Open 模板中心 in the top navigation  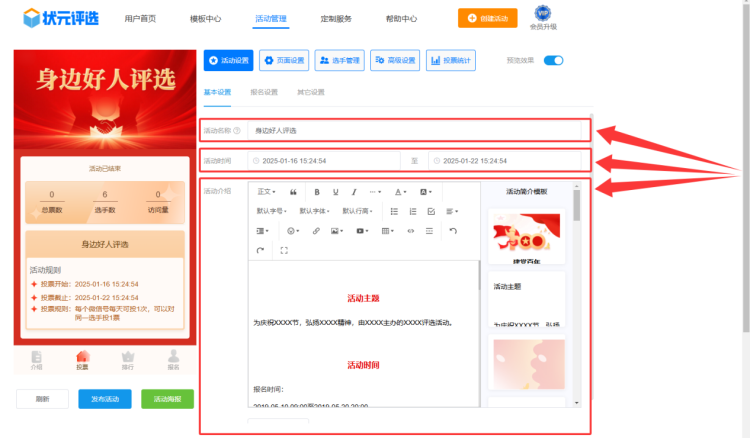(x=205, y=18)
